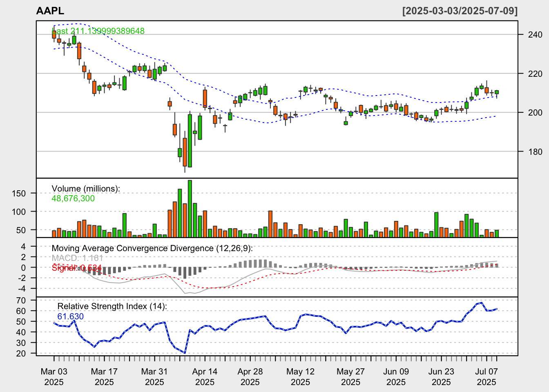The image size is (549, 392).
Task: Click the -2 tick on the MACD axis
Action: [22, 278]
